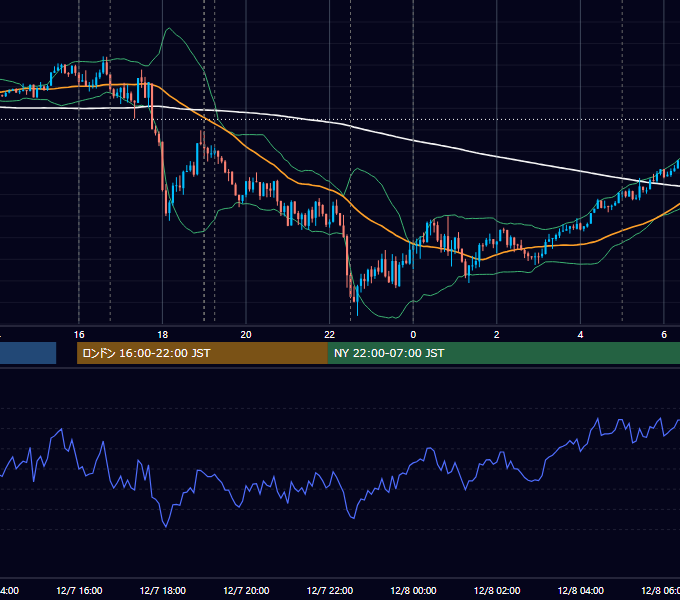This screenshot has height=600, width=680.
Task: Click the "12/8 02:00" date label
Action: click(x=497, y=590)
